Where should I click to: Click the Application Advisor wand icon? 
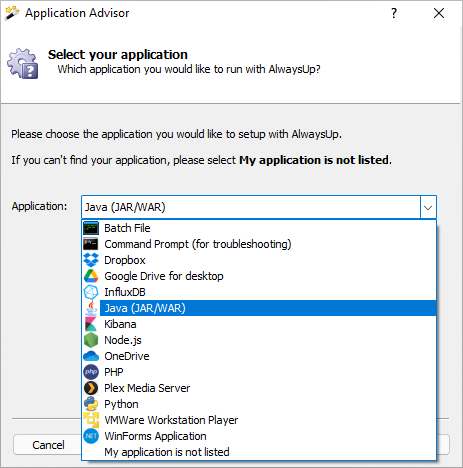coord(12,13)
